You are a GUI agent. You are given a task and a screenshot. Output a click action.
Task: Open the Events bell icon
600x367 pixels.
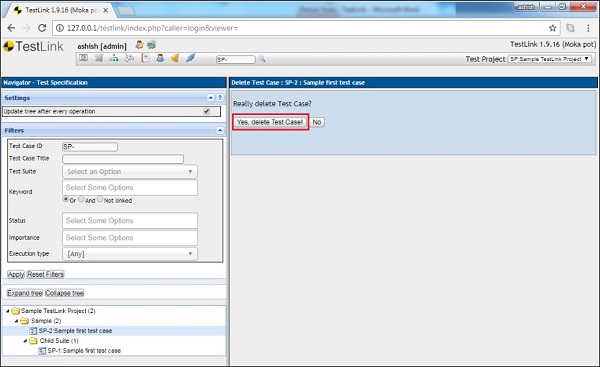click(x=175, y=58)
